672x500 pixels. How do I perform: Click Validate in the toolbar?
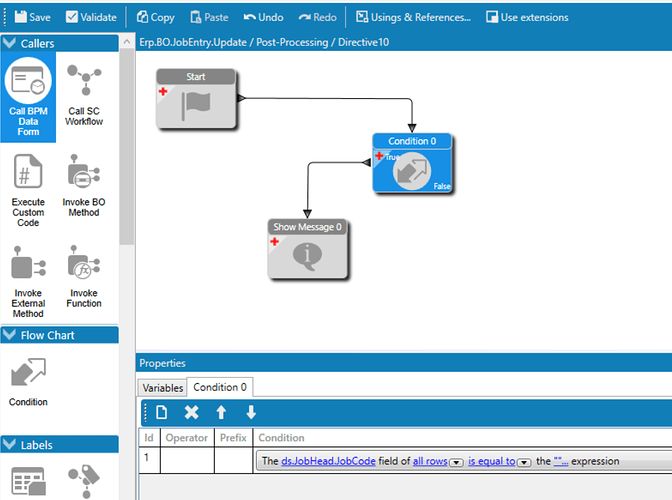[91, 17]
